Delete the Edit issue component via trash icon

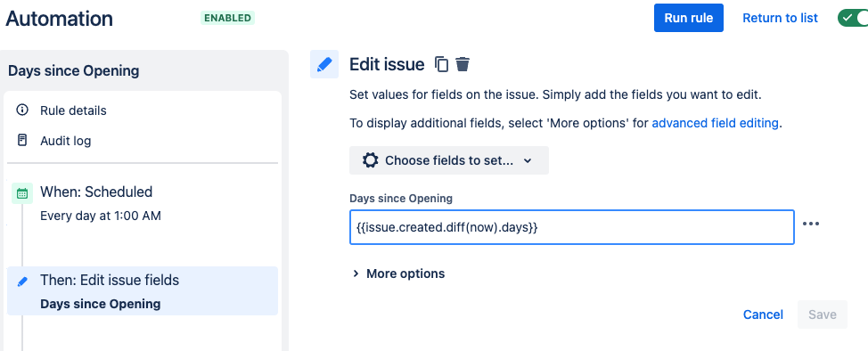point(463,64)
